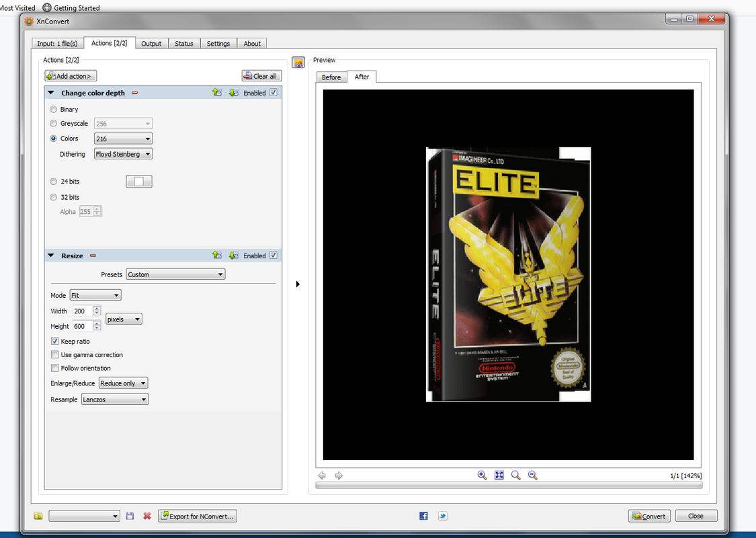This screenshot has height=538, width=756.
Task: Select the Greyscale radio button
Action: [54, 123]
